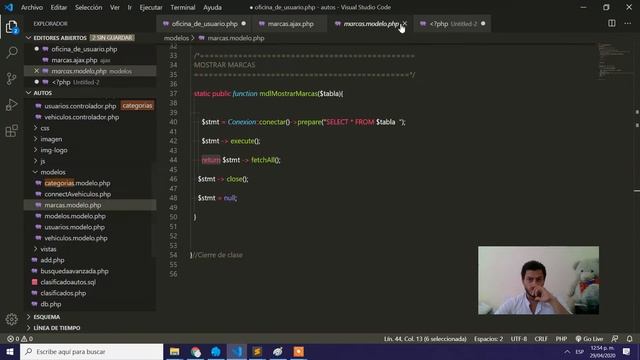Start Go Live server
640x360 pixels.
(x=589, y=339)
